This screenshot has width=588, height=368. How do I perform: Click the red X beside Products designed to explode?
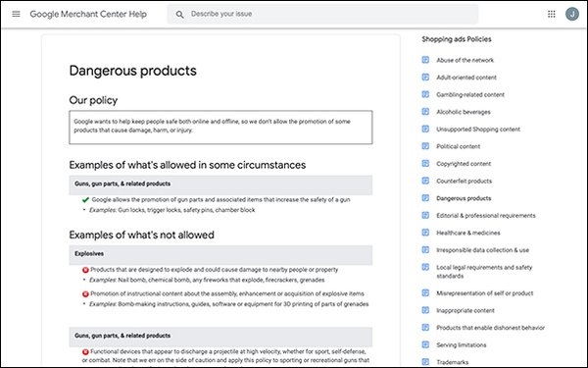coord(85,270)
